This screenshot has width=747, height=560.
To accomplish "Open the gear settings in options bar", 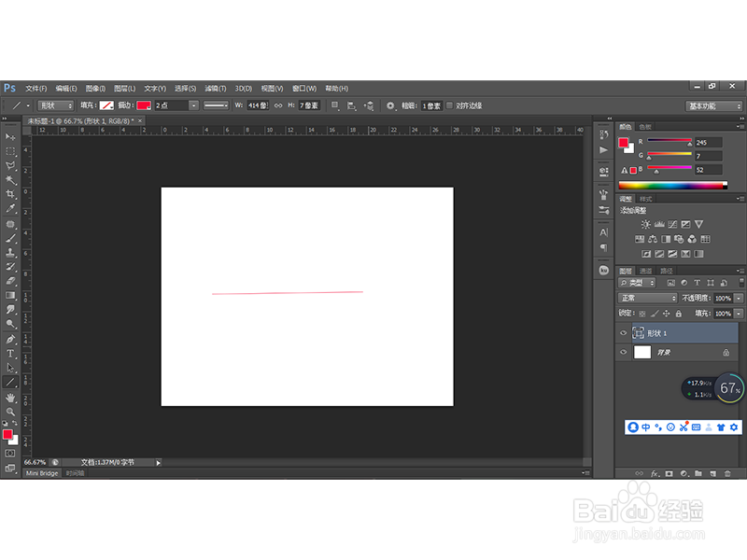I will coord(390,105).
